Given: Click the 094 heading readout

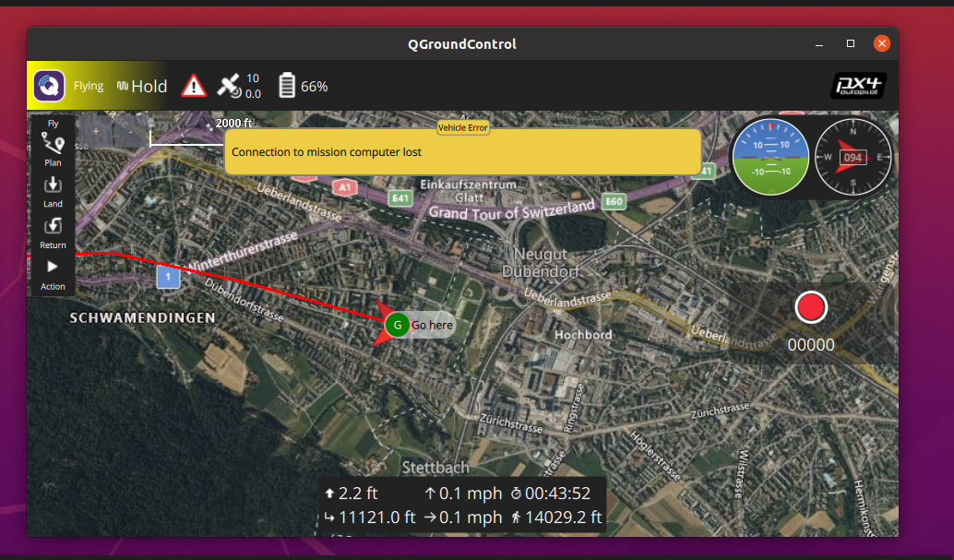Looking at the screenshot, I should click(853, 158).
